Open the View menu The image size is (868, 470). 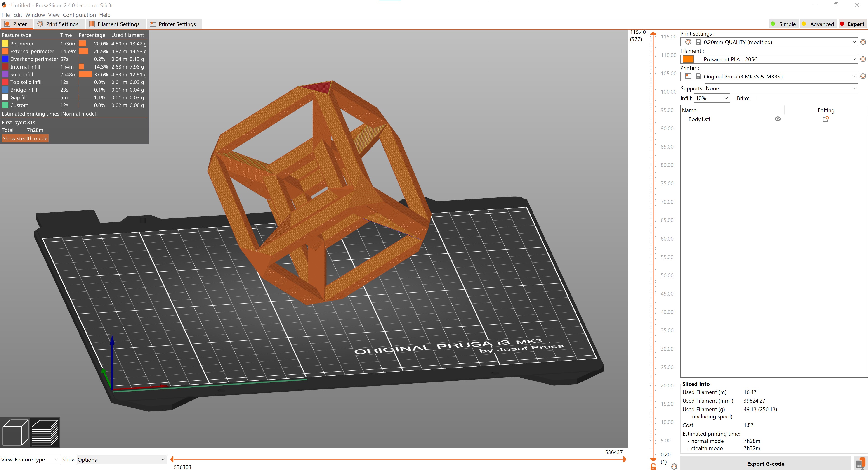point(54,15)
